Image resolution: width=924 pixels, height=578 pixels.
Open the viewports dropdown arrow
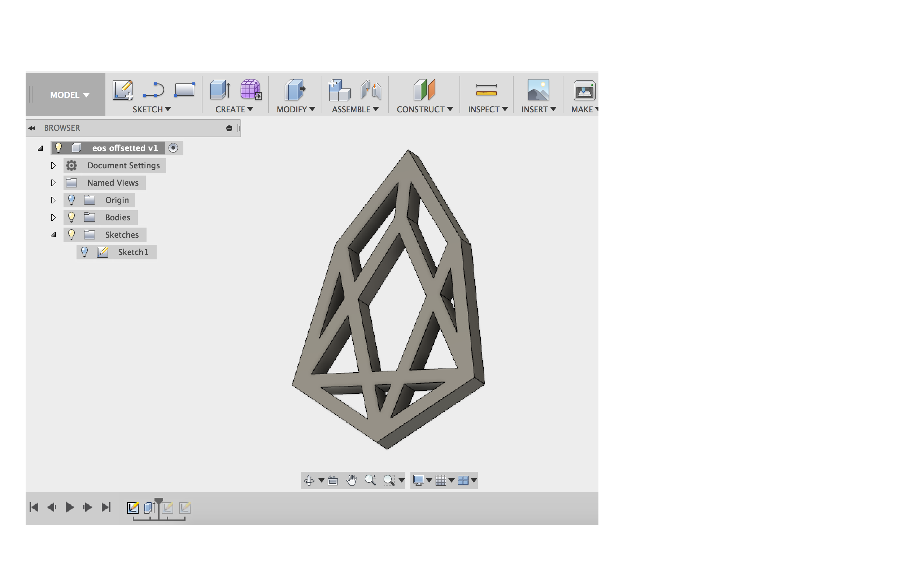pos(474,480)
